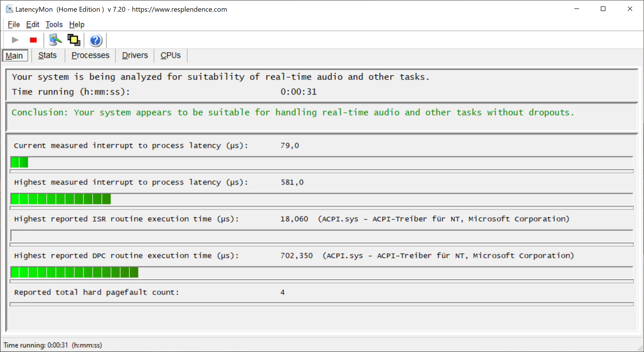Click the status bar Time running text
The image size is (644, 352).
click(x=53, y=345)
